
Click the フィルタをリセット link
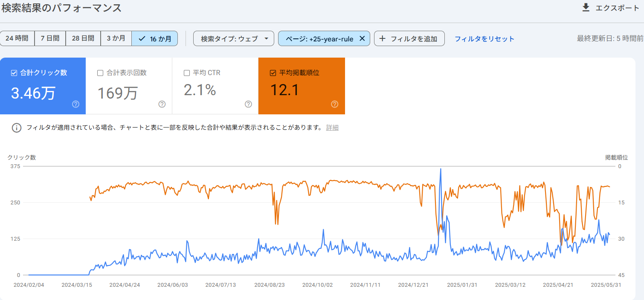(x=484, y=38)
